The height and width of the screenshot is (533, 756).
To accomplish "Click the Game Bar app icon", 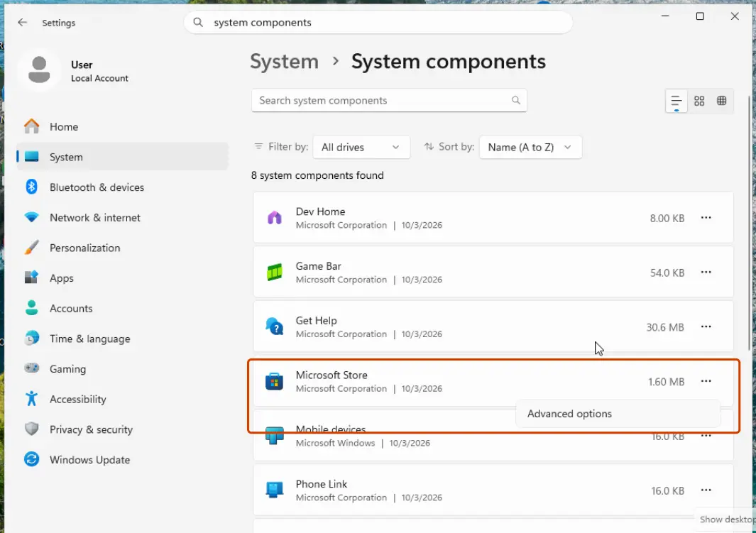I will point(274,273).
